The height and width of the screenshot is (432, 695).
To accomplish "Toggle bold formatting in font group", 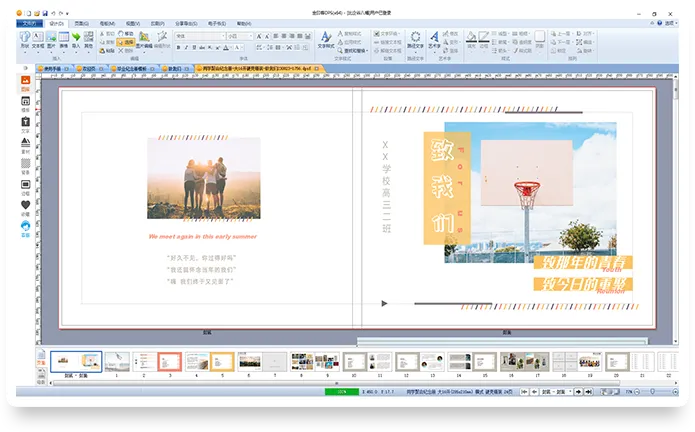I will click(x=179, y=47).
